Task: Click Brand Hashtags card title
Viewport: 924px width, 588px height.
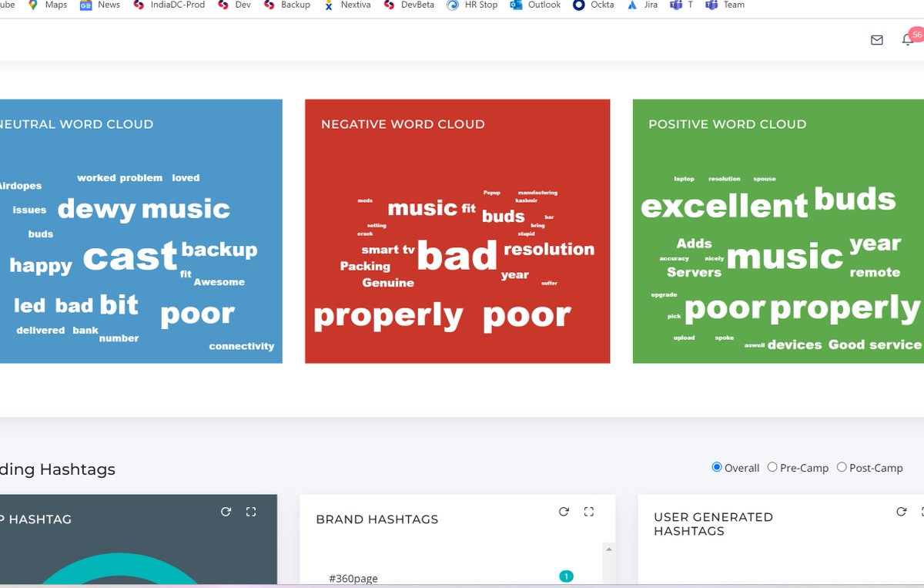Action: 377,519
